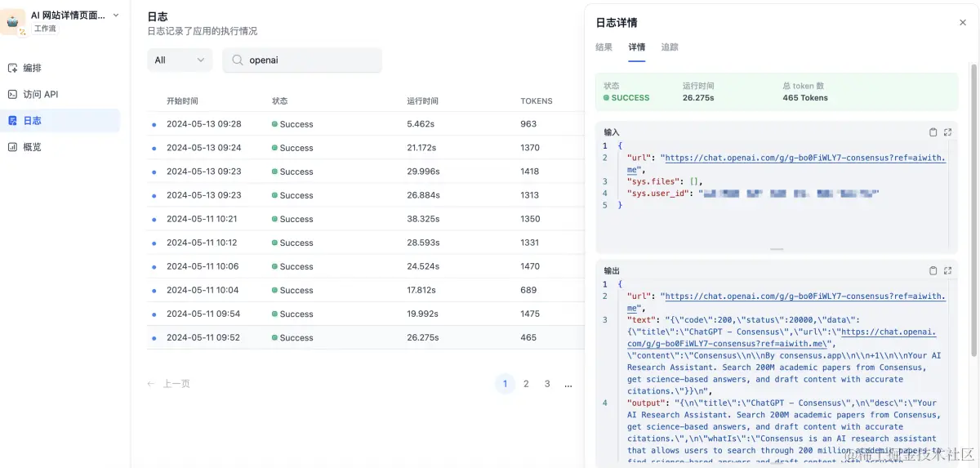980x468 pixels.
Task: Click the 上一页 previous page button
Action: click(169, 384)
